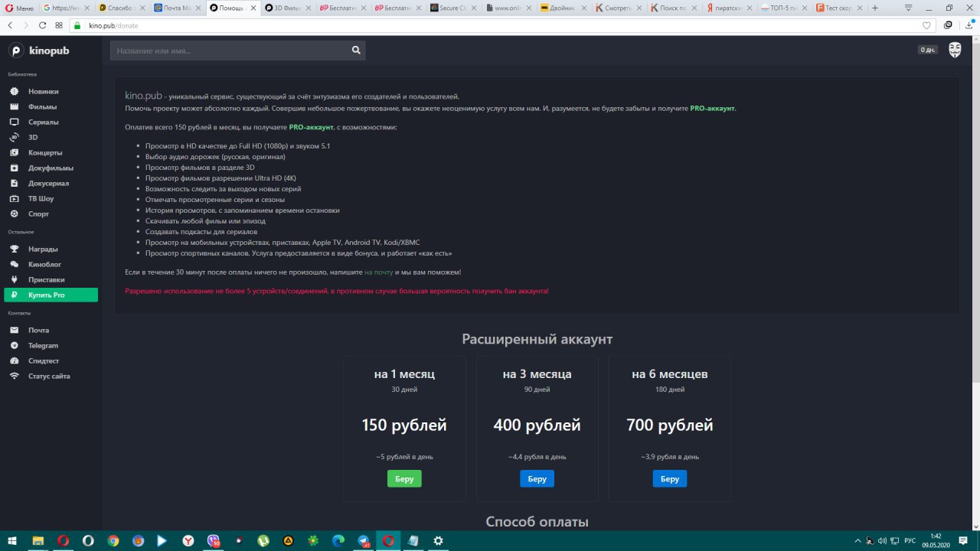This screenshot has width=980, height=551.
Task: Click the green PRO-аккаунт text in second paragraph
Action: 312,126
